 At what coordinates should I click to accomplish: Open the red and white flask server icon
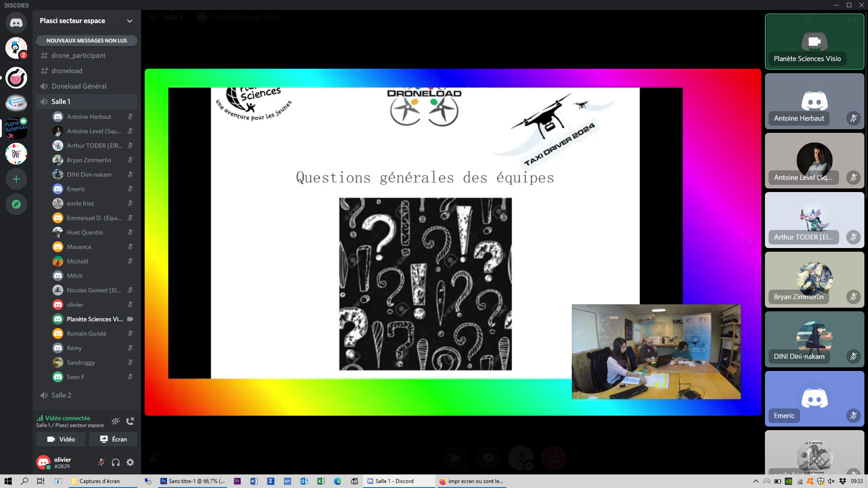[x=16, y=78]
